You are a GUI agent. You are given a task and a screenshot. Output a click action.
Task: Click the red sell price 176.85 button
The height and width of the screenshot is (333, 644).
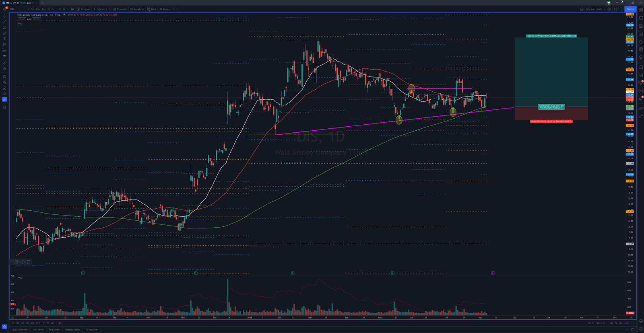coord(21,19)
